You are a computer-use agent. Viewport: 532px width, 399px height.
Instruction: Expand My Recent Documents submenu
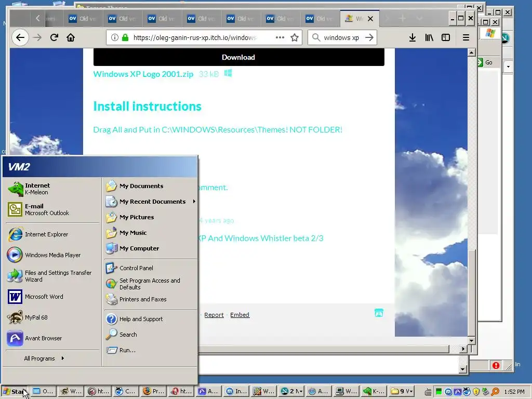(150, 202)
